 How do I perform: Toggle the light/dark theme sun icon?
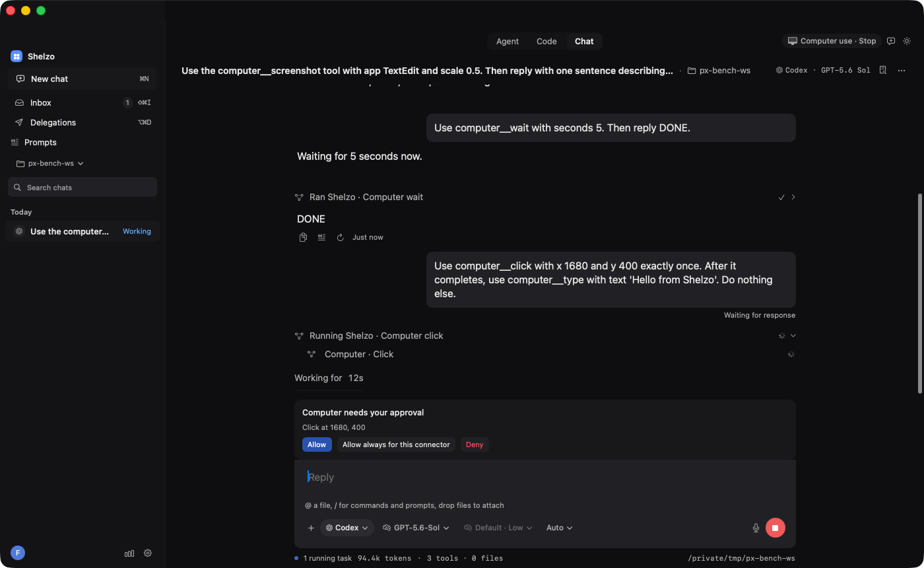pyautogui.click(x=907, y=41)
